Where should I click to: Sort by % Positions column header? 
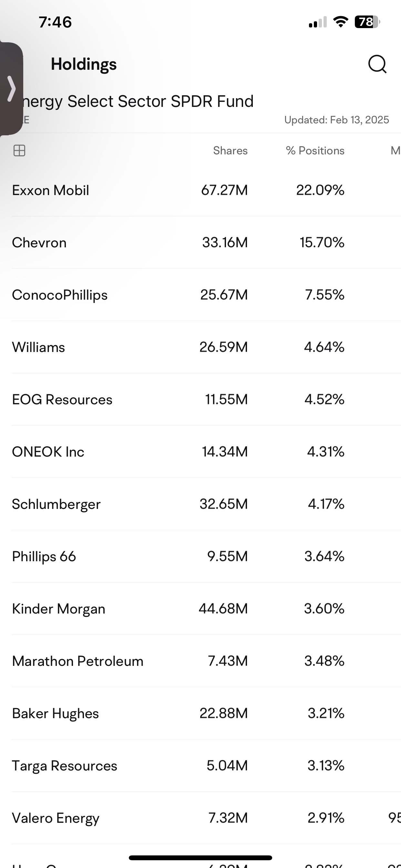[315, 150]
